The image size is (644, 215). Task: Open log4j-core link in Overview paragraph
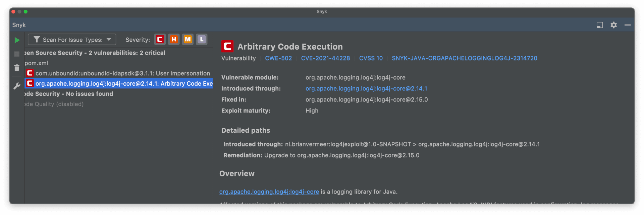coord(269,192)
